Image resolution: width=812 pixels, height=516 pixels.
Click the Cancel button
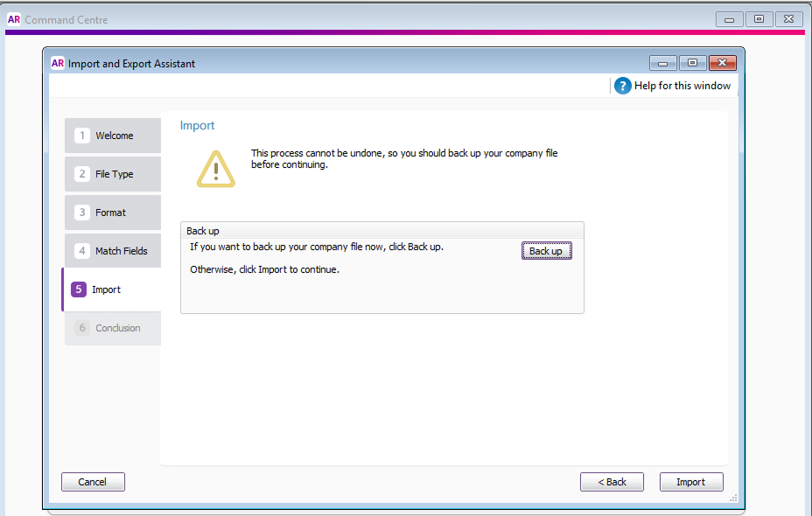[x=93, y=482]
